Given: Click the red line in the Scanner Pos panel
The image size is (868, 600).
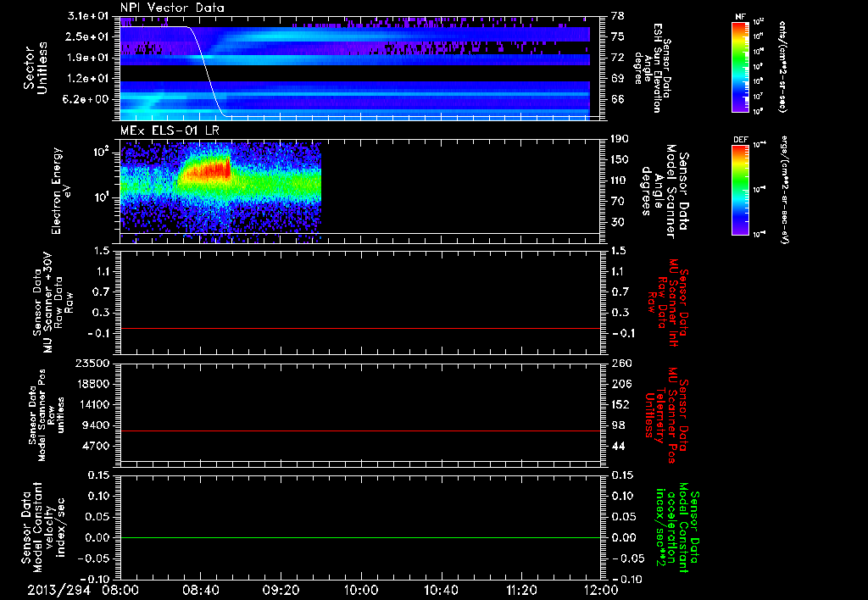Looking at the screenshot, I should point(360,431).
